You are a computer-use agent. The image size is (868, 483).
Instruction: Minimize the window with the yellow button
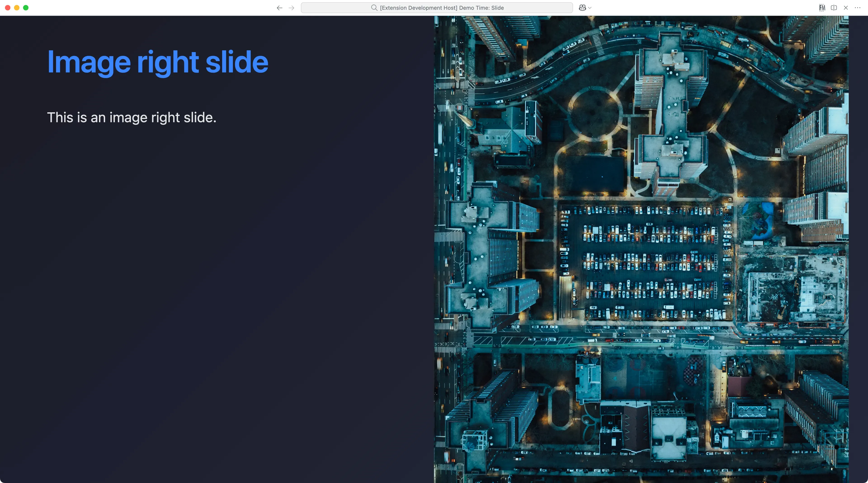pyautogui.click(x=17, y=8)
